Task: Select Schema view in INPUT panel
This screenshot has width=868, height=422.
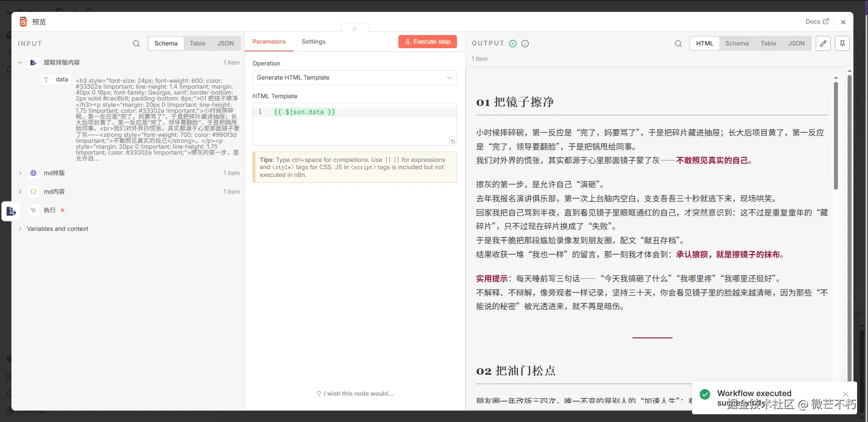Action: coord(166,44)
